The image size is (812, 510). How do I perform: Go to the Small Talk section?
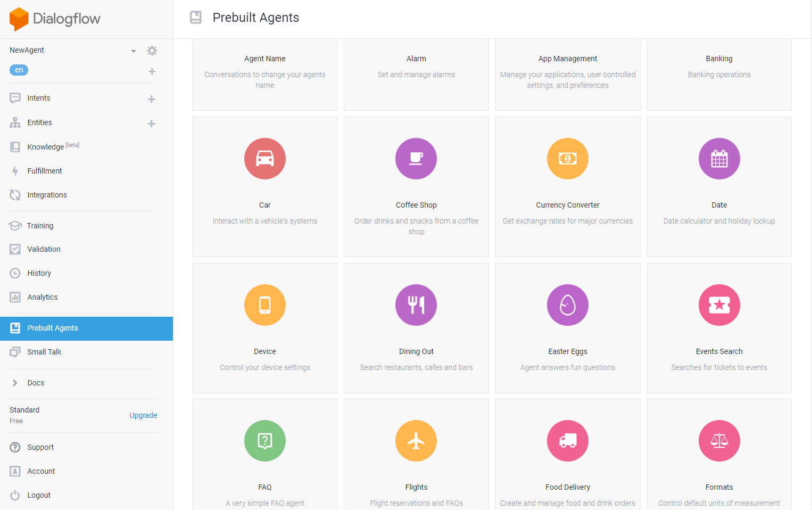[44, 352]
